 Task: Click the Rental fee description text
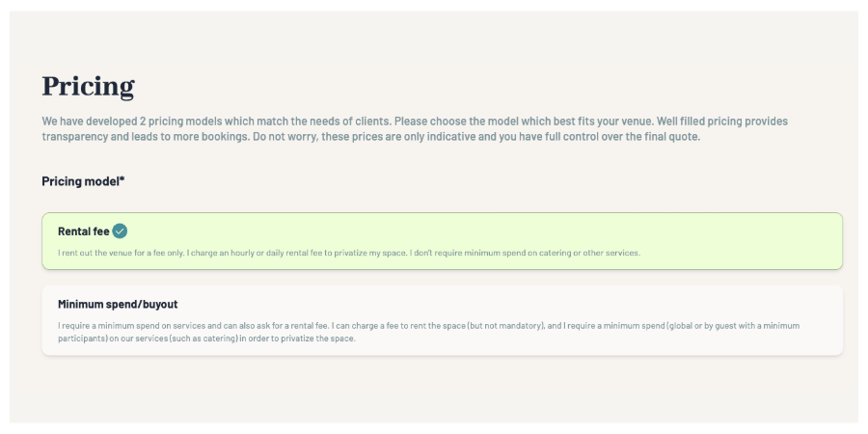348,254
